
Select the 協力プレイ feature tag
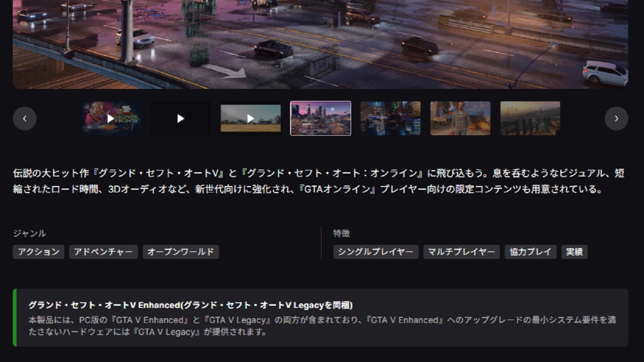531,252
